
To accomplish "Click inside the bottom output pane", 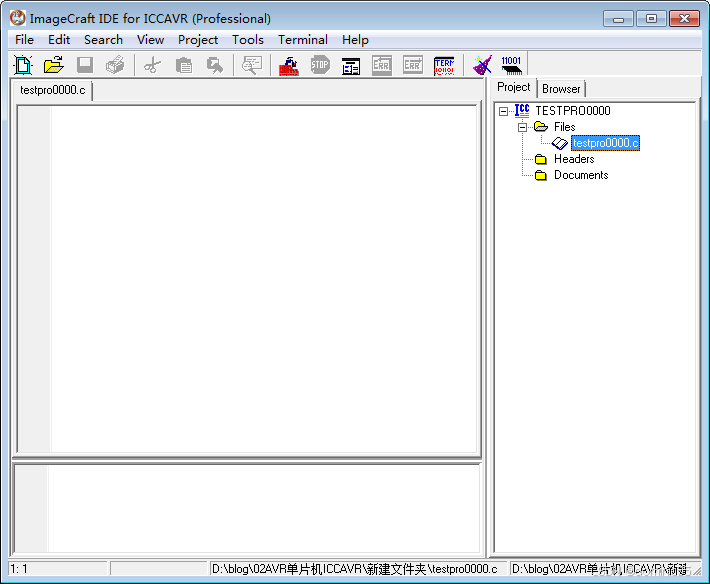I will (263, 509).
